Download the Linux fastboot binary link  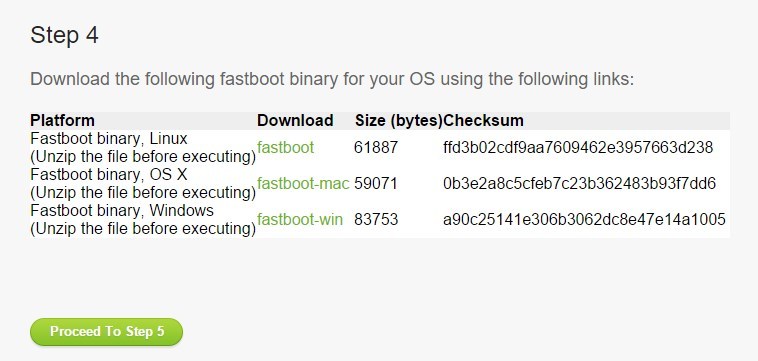tap(285, 147)
